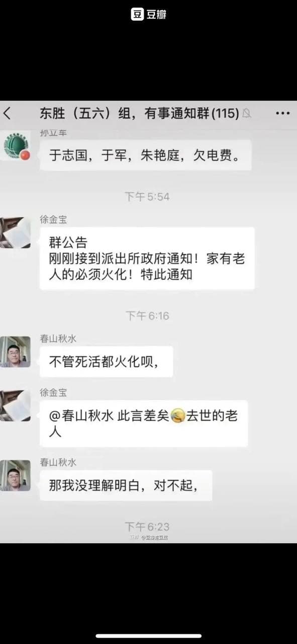Tap the 下午 6:16 timestamp

point(147,316)
